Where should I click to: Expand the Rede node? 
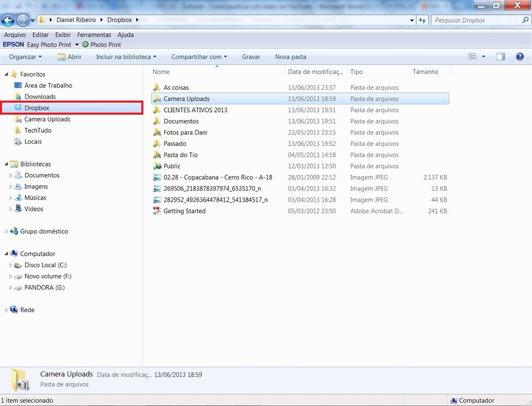tap(6, 310)
